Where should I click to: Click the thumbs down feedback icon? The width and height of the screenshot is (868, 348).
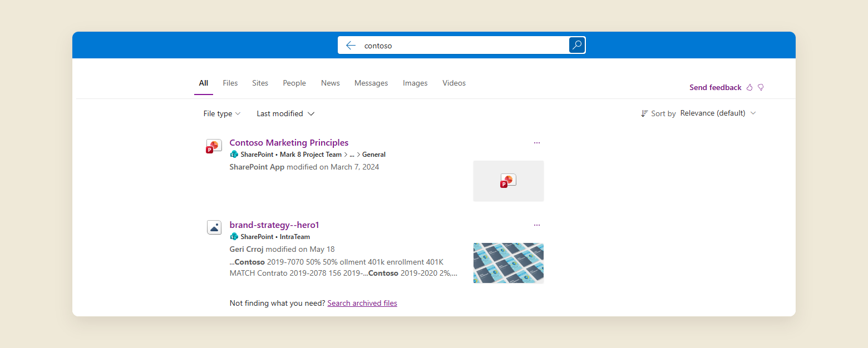pos(761,87)
